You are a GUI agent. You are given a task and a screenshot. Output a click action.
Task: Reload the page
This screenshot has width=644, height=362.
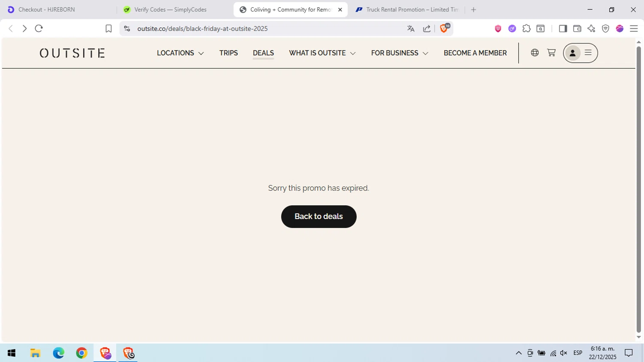tap(39, 28)
